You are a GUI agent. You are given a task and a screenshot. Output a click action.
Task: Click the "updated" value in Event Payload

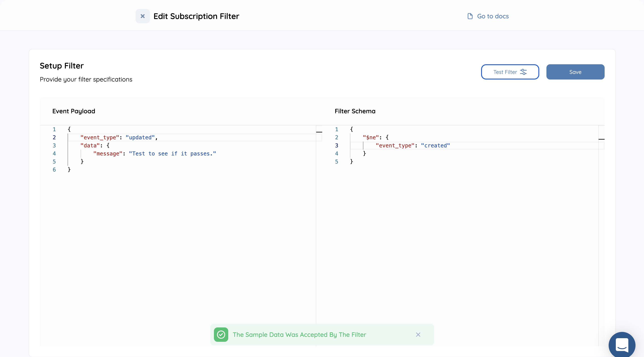point(140,137)
